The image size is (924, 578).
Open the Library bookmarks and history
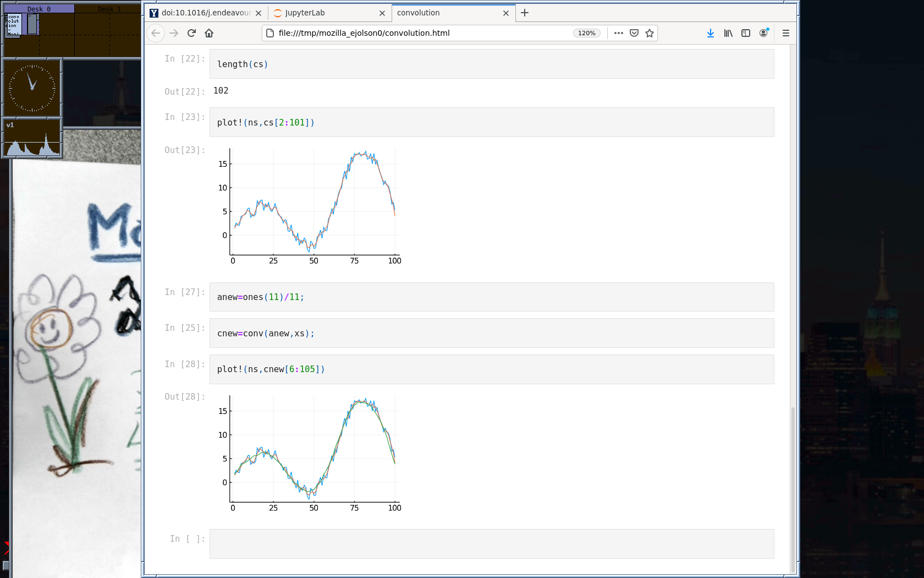(x=728, y=33)
